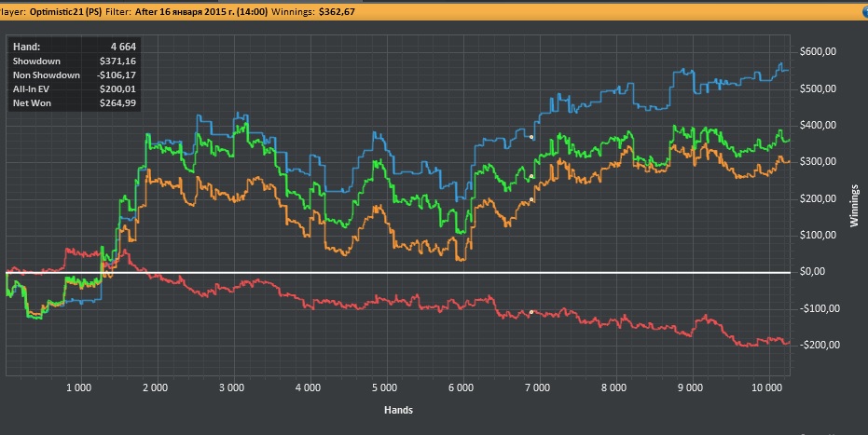Click the hover marker on the green net won line
The width and height of the screenshot is (868, 435).
(x=531, y=176)
